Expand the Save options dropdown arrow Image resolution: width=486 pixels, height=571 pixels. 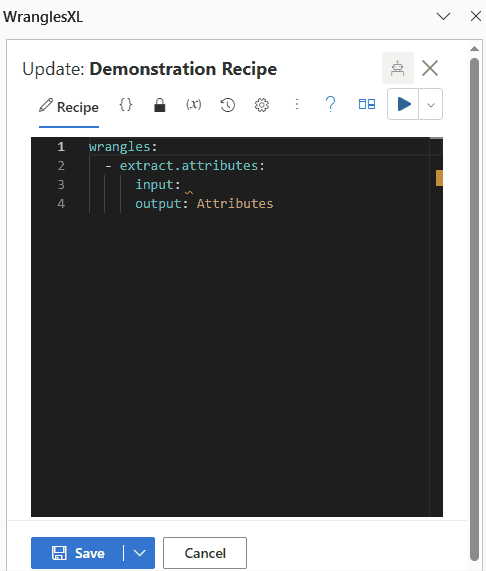tap(139, 553)
